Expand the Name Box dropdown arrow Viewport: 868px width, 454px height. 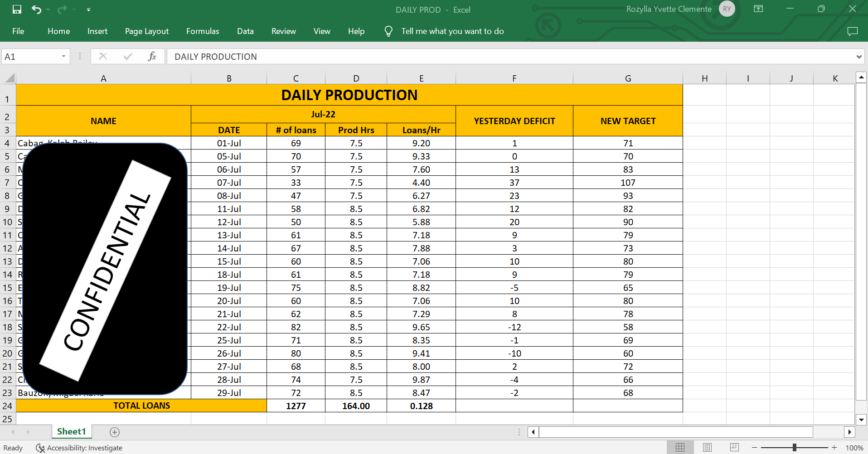coord(63,56)
